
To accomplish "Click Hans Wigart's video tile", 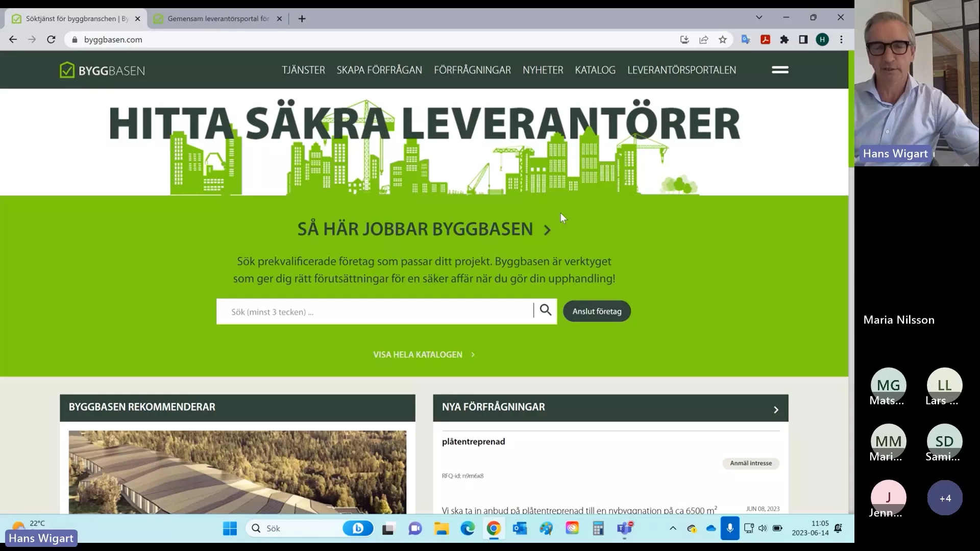I will (917, 83).
